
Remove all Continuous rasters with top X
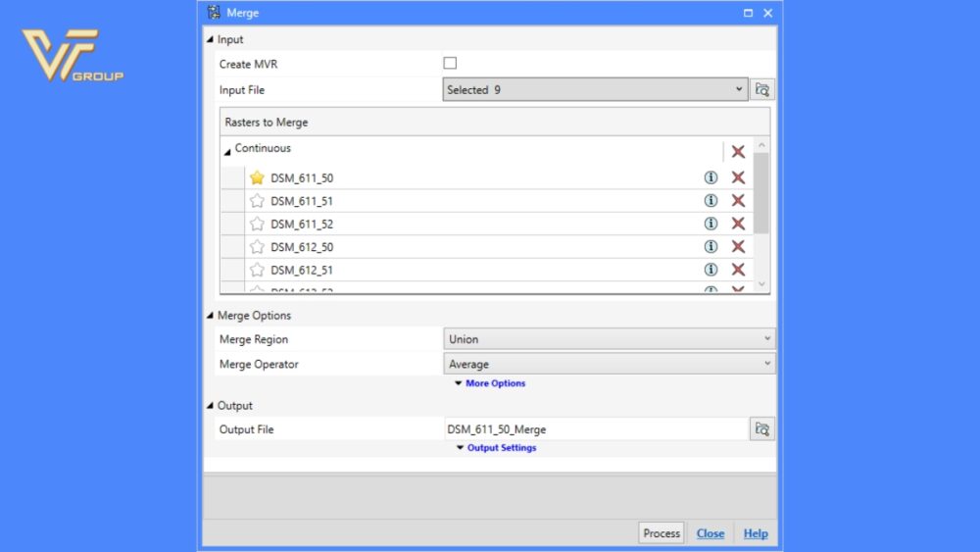tap(738, 151)
